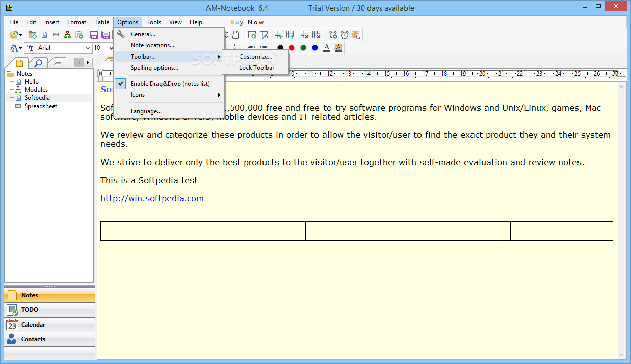Switch to the Calendar panel
The image size is (631, 364).
tap(49, 325)
